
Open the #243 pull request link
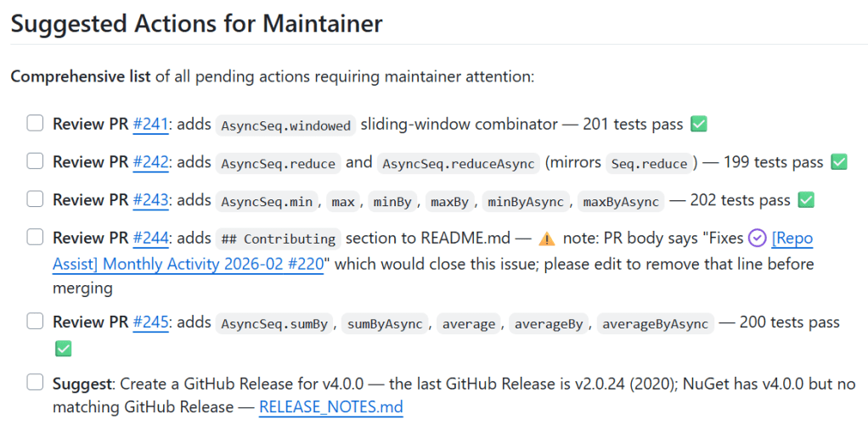[150, 200]
